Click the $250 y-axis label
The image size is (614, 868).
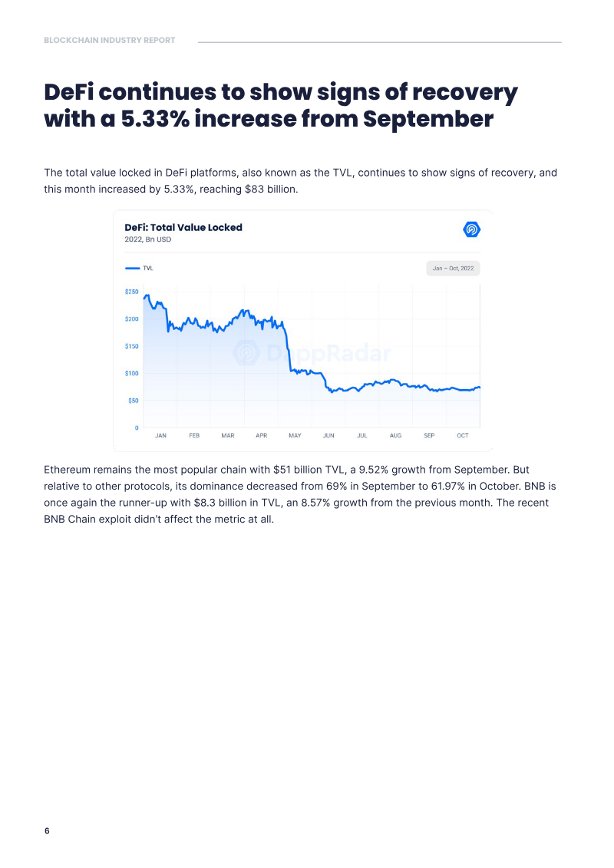[131, 292]
